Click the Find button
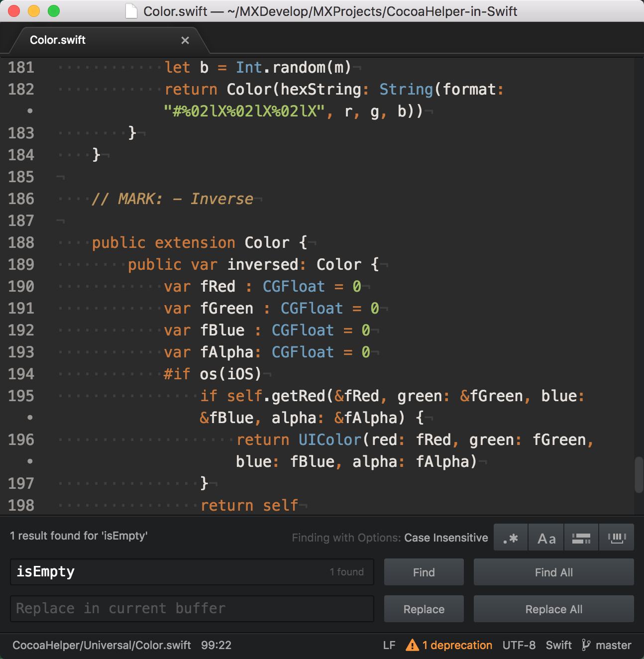Screen dimensions: 644x659 [424, 572]
